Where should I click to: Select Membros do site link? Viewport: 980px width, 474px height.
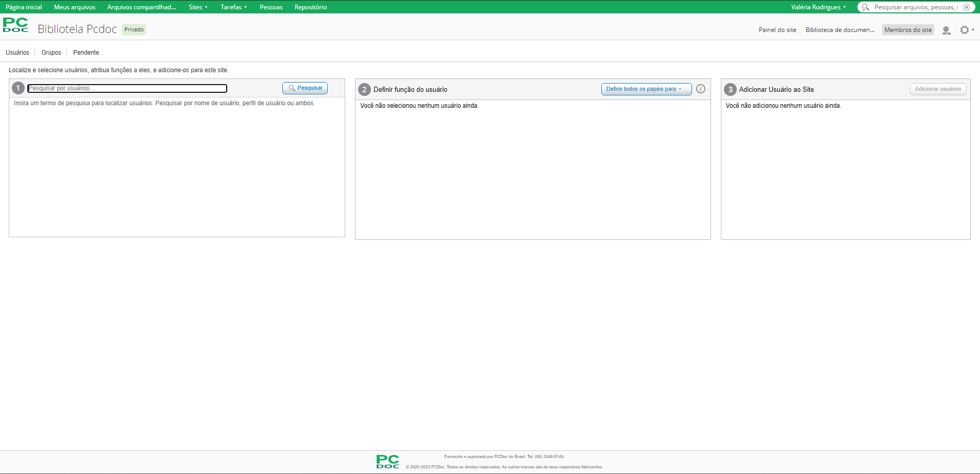point(908,30)
